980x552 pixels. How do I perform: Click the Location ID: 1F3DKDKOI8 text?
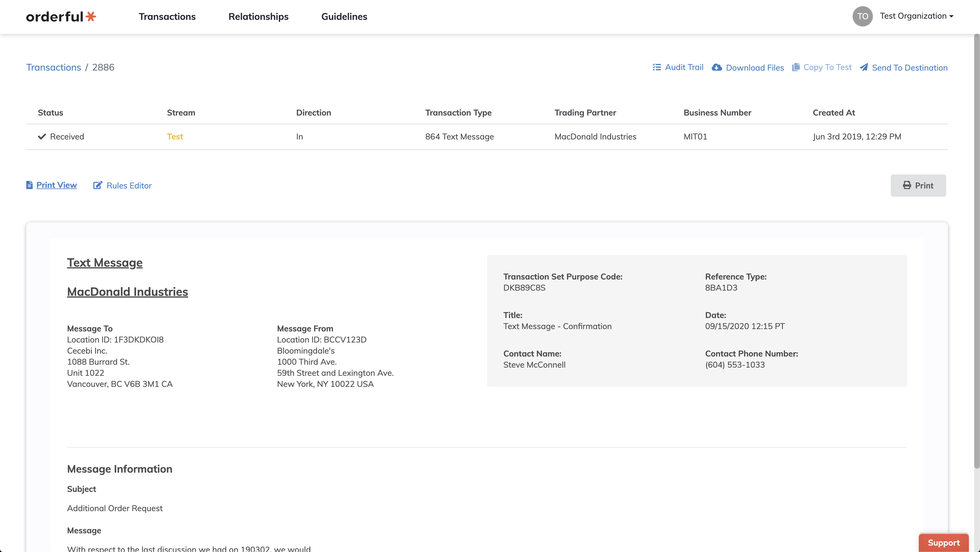(x=115, y=340)
